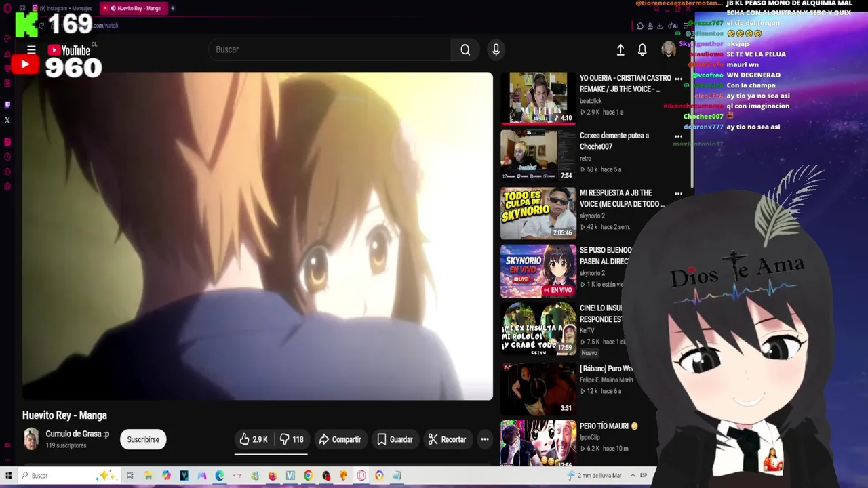Click the Compartir share button

click(x=340, y=439)
